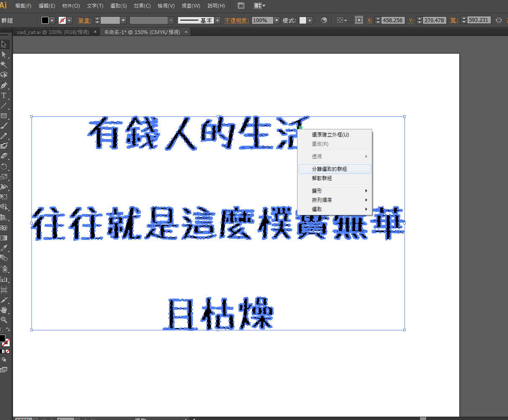Image resolution: width=508 pixels, height=420 pixels.
Task: Open the 效果(C) menu
Action: (142, 6)
